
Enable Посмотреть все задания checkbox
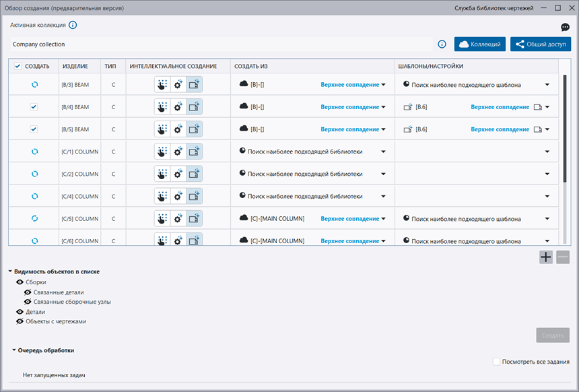[x=496, y=361]
